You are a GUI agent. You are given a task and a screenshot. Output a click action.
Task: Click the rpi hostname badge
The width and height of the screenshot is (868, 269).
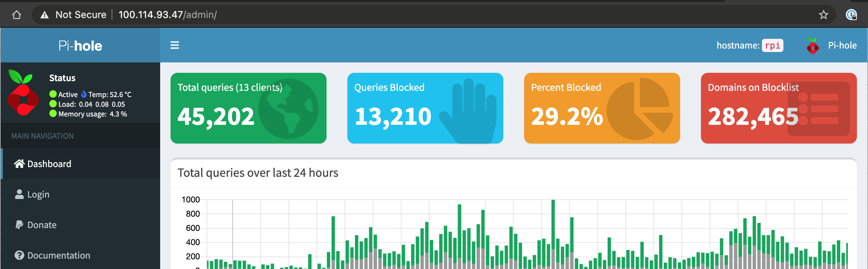773,45
